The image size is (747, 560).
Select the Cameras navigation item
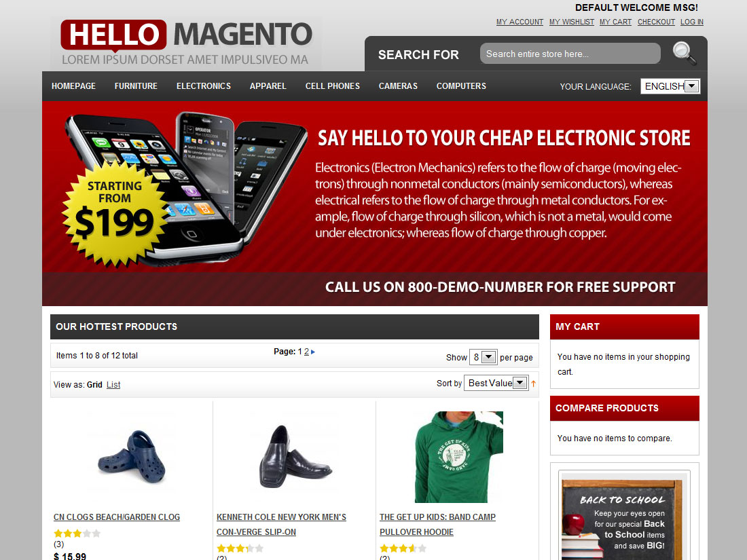pos(398,86)
